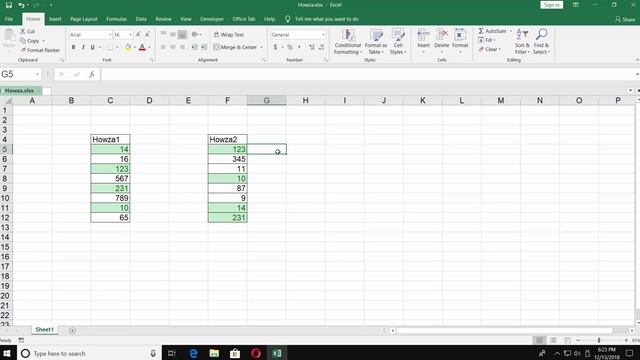
Task: Click the Increase Decimal icon
Action: [312, 47]
